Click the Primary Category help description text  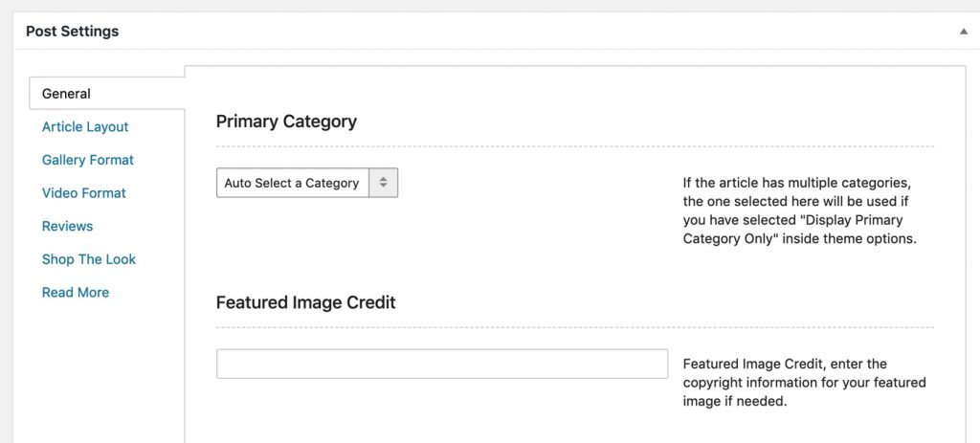tap(799, 211)
